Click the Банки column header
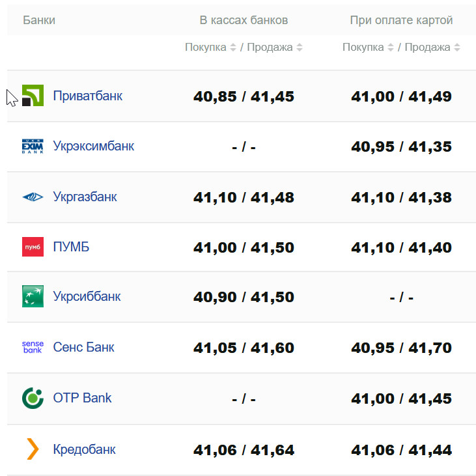Image resolution: width=476 pixels, height=476 pixels. point(39,20)
